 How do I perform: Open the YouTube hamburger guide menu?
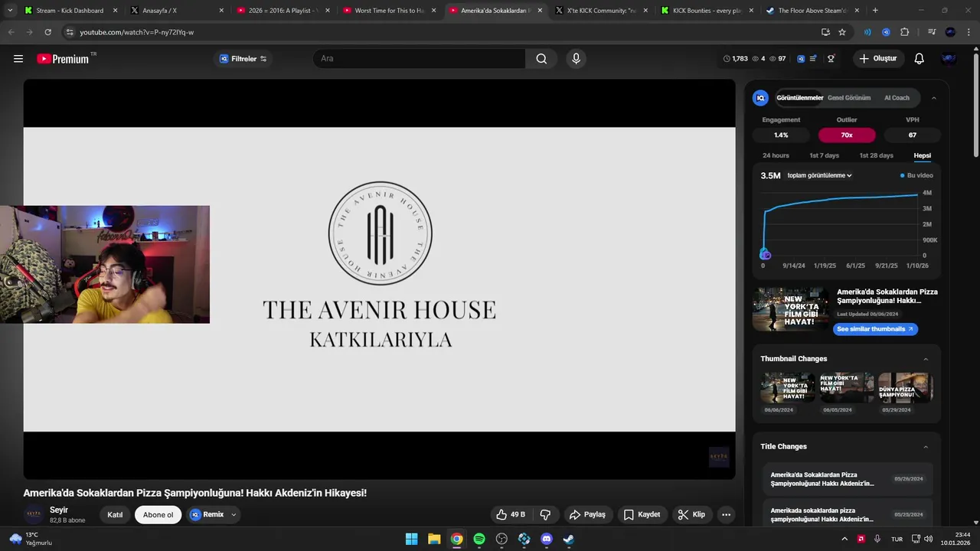pyautogui.click(x=18, y=59)
